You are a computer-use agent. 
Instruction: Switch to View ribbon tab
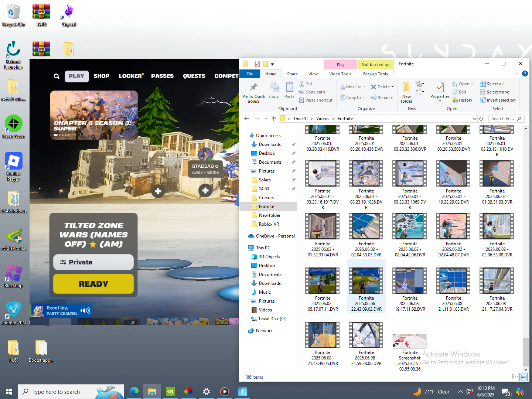[313, 74]
